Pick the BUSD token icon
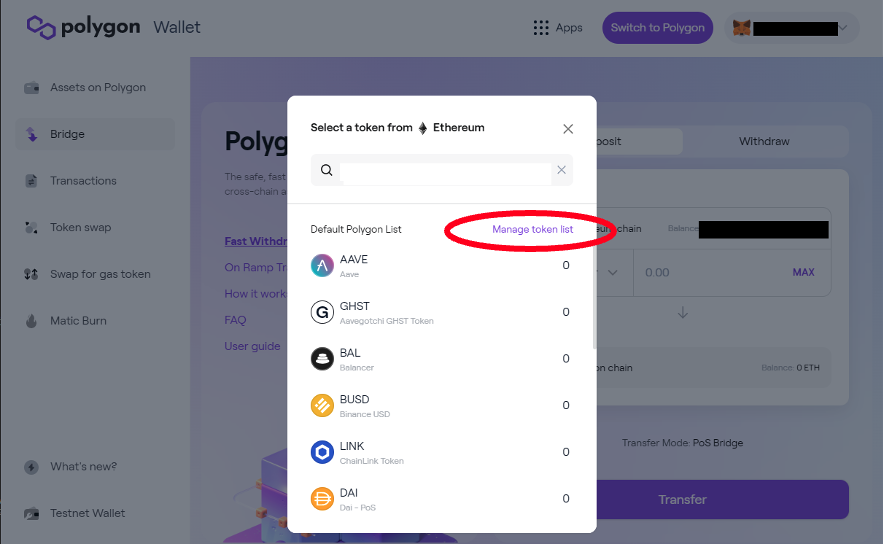 click(x=322, y=405)
